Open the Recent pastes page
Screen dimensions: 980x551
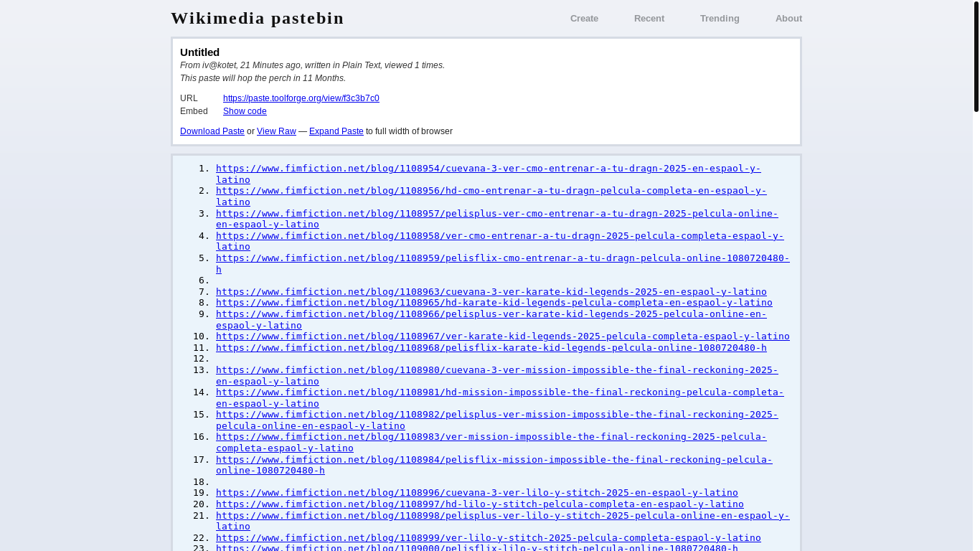pos(649,19)
